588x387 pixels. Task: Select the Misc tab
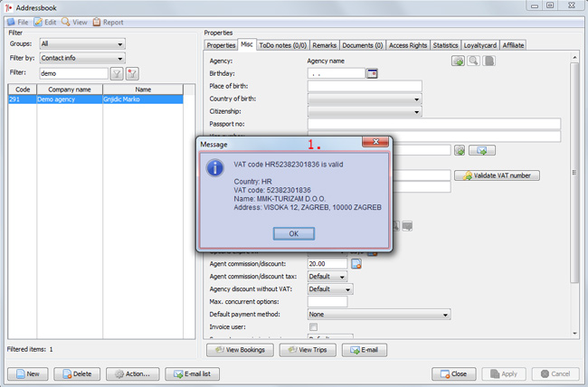coord(246,44)
